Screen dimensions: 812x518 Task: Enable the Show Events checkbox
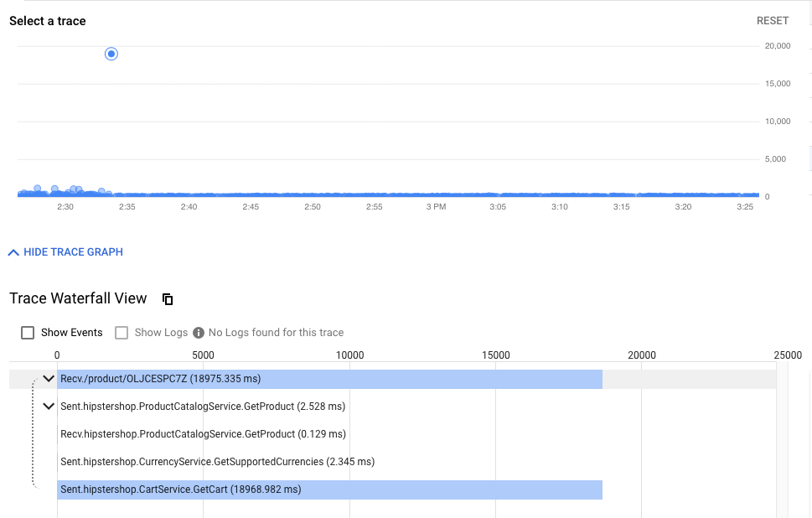coord(28,333)
